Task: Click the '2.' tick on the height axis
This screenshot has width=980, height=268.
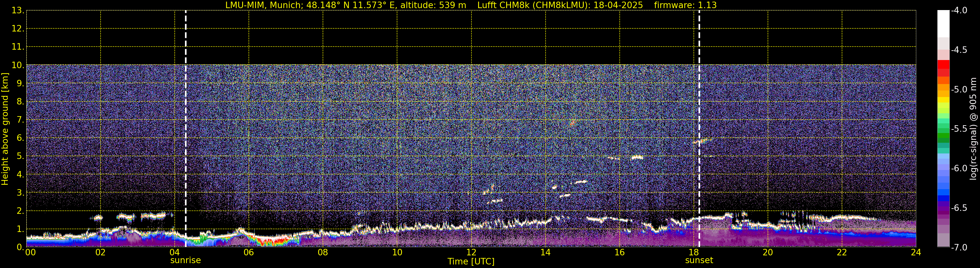Action: tap(20, 211)
